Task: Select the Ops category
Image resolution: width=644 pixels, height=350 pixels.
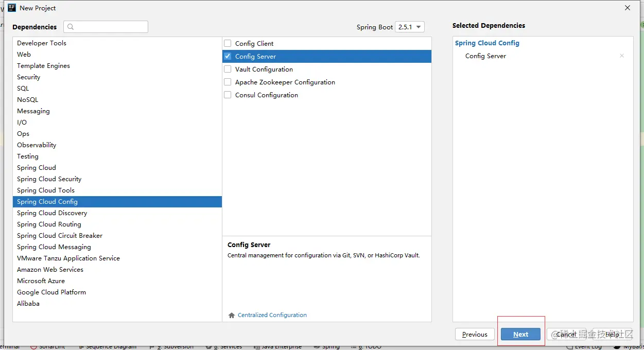Action: coord(117,134)
